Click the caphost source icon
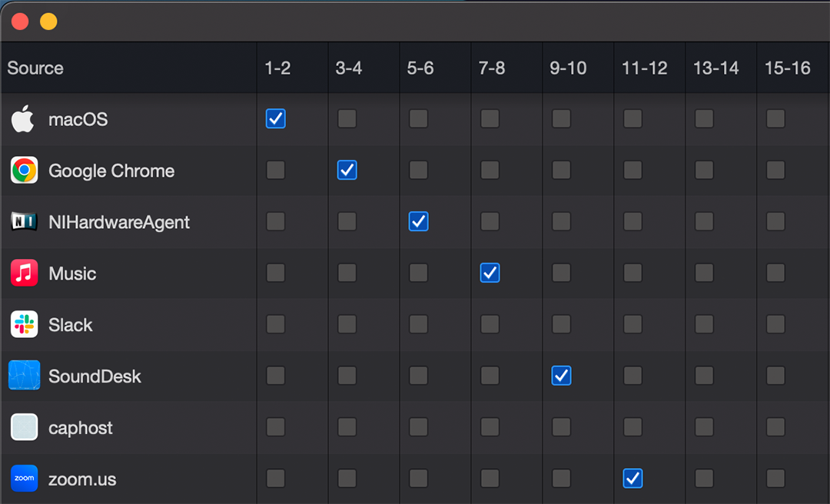The width and height of the screenshot is (830, 504). point(25,426)
